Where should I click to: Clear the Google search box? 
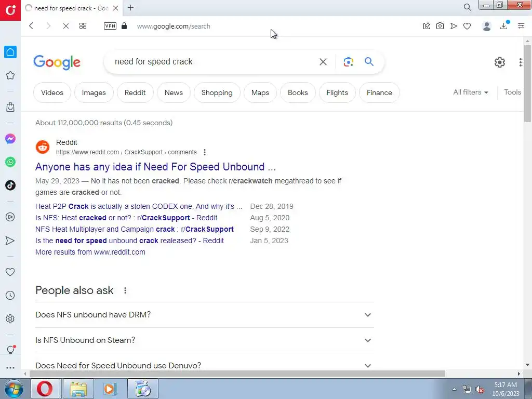pos(323,62)
